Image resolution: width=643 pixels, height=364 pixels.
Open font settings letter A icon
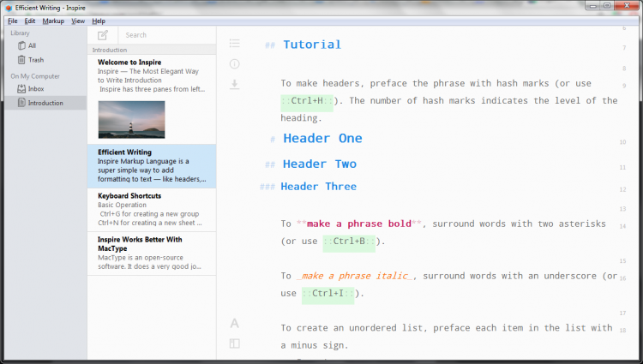pyautogui.click(x=235, y=324)
